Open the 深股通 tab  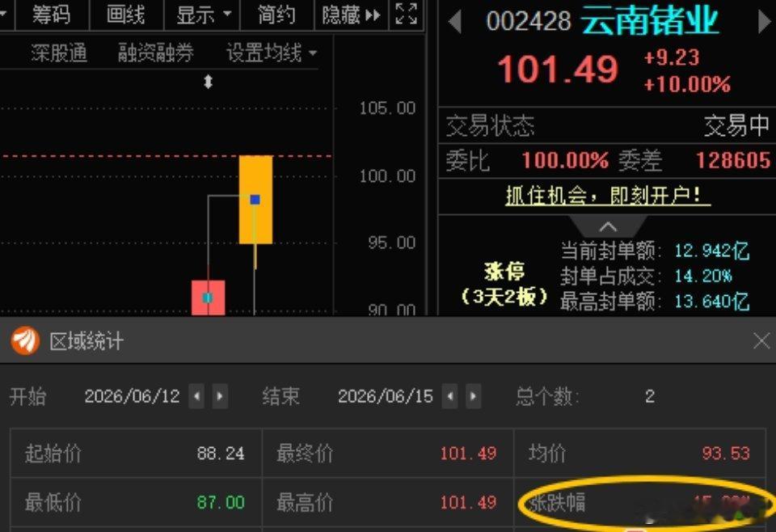coord(59,53)
